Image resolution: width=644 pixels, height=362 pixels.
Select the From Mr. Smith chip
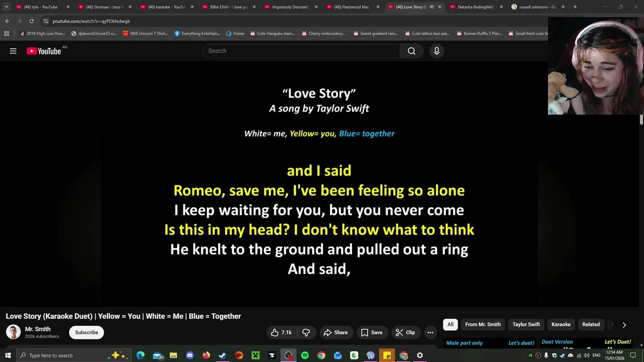[x=483, y=324]
